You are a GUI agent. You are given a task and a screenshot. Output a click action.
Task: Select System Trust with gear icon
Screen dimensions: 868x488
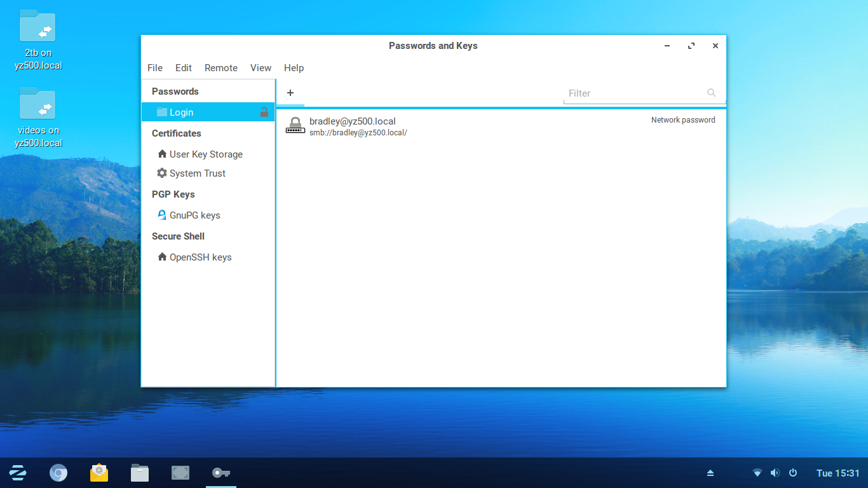click(x=197, y=173)
